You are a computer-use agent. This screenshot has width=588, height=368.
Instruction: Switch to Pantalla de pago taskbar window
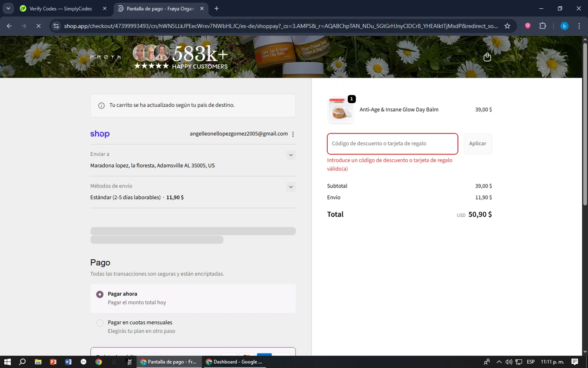coord(169,362)
